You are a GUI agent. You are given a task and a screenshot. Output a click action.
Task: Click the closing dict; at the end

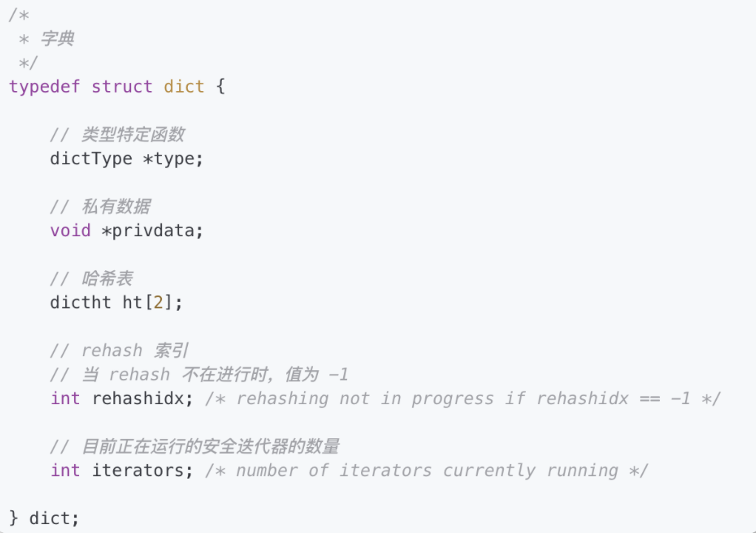click(x=53, y=518)
